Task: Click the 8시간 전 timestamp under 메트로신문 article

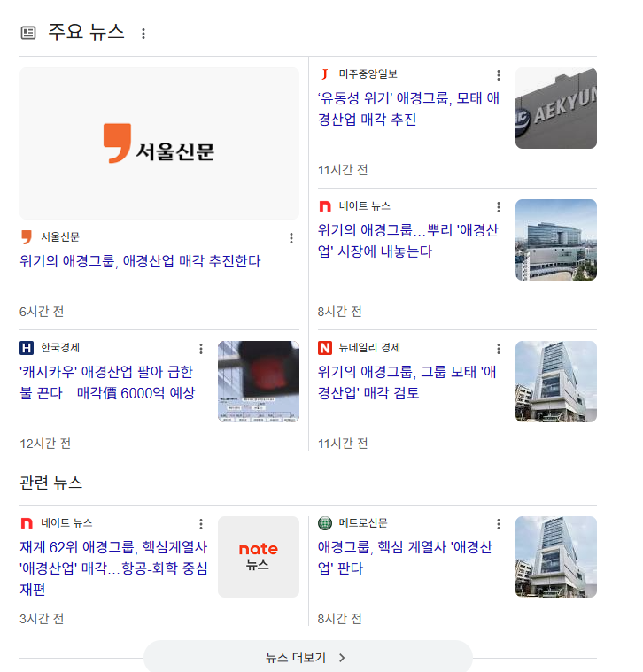Action: (339, 619)
